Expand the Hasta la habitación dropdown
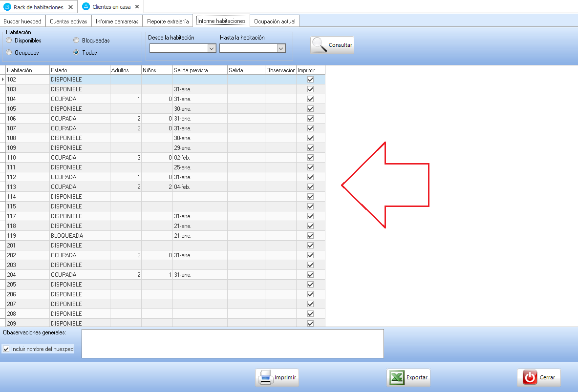 pyautogui.click(x=281, y=48)
